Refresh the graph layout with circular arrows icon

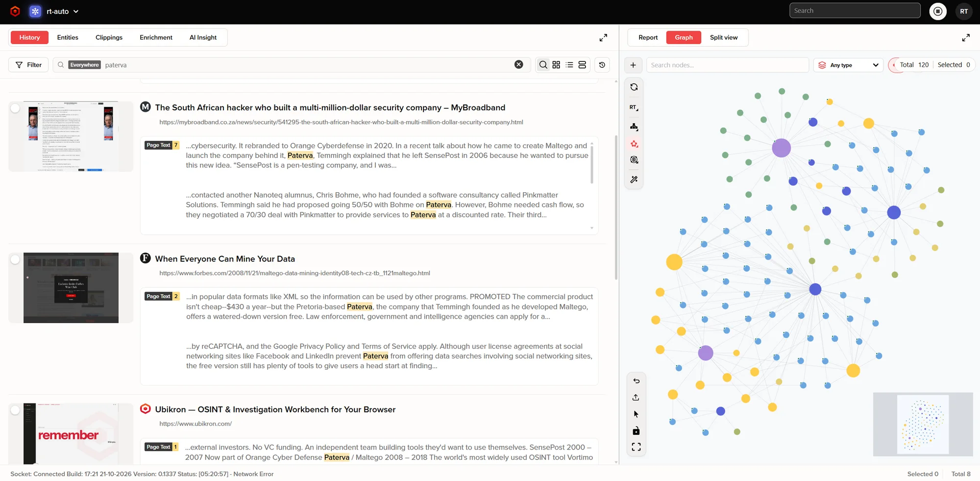tap(634, 87)
